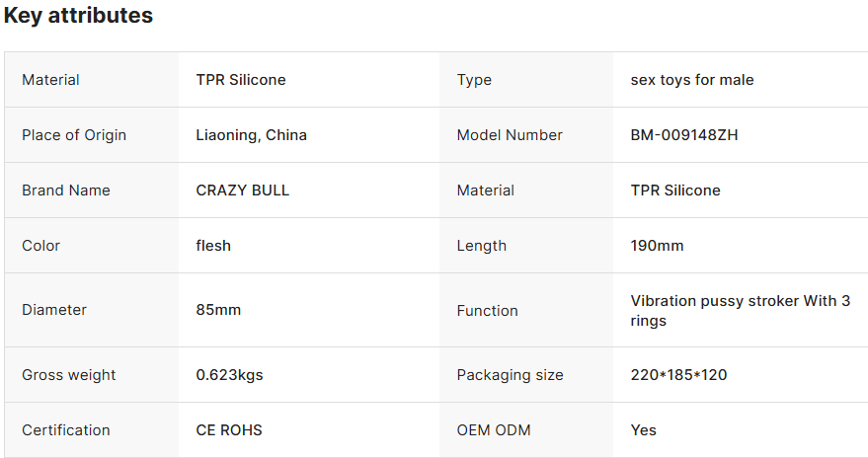Click the flesh color value
The image size is (868, 458).
coord(213,246)
